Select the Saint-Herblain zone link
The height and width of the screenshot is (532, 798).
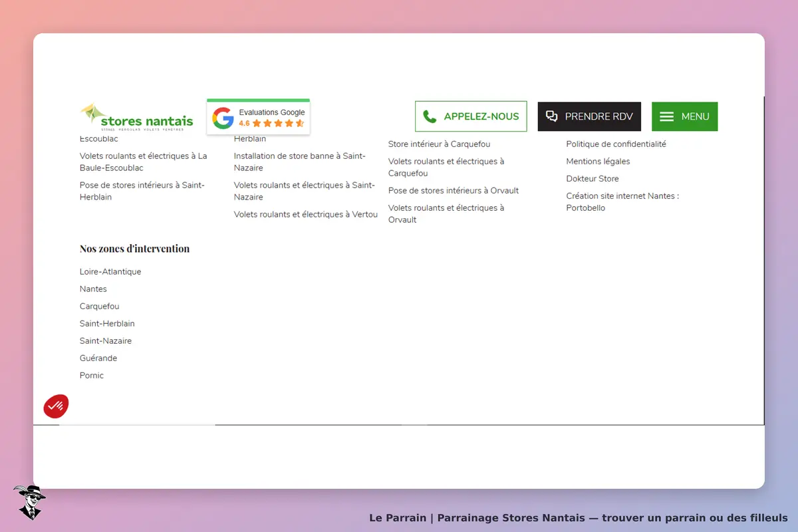coord(107,323)
